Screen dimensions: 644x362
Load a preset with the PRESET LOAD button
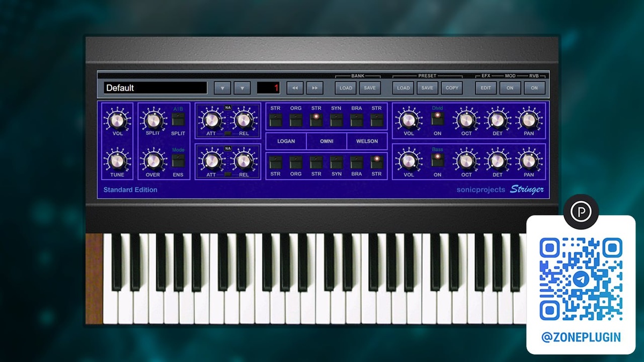point(403,88)
